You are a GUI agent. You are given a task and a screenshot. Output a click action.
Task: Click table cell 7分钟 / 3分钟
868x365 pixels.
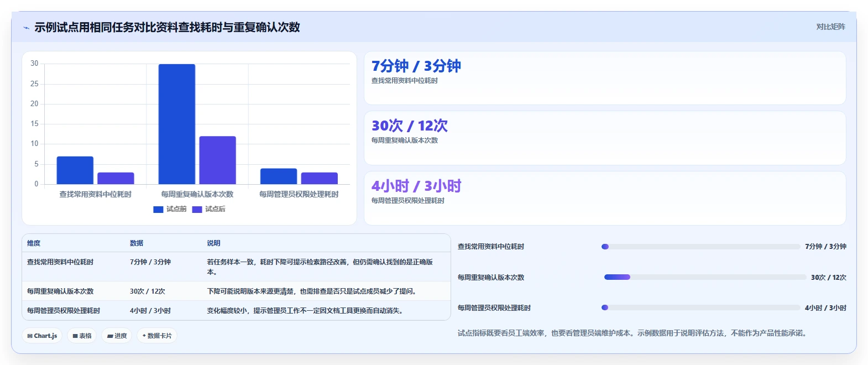150,262
